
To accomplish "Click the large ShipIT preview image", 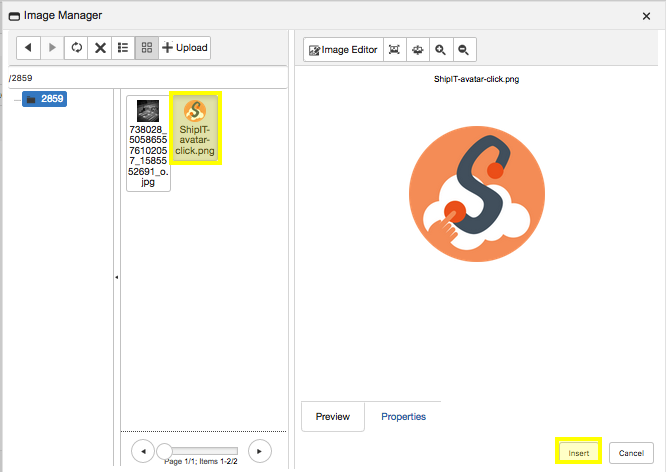I will 477,194.
